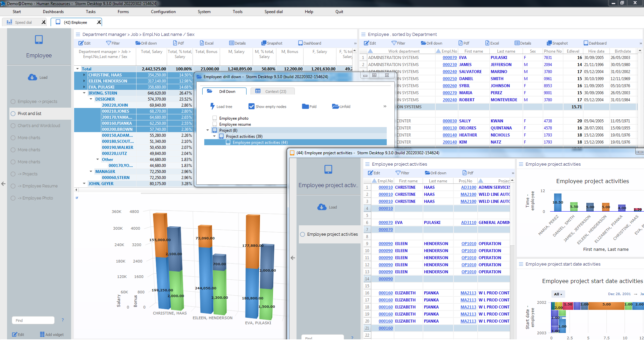The height and width of the screenshot is (340, 644).
Task: Export Department manager pivot to Pdf
Action: [178, 43]
